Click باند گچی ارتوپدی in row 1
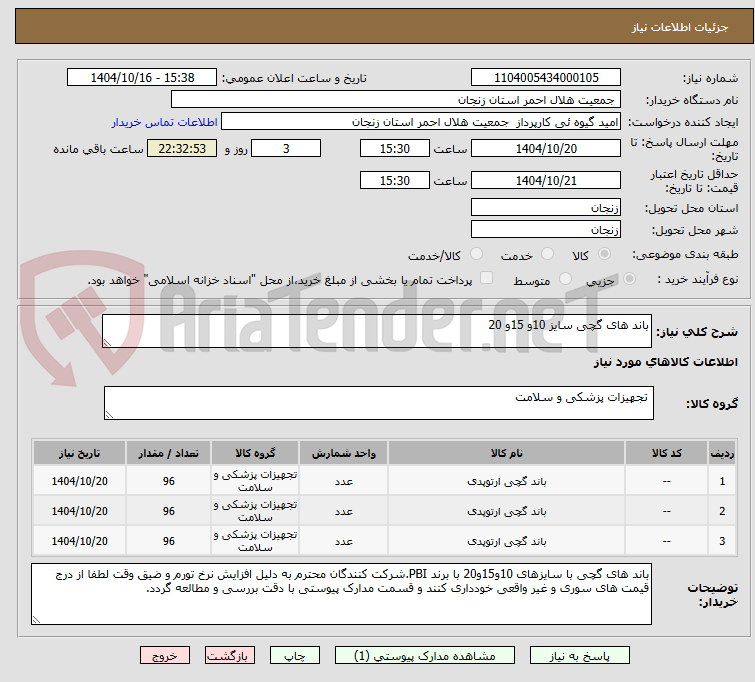Image resolution: width=755 pixels, height=682 pixels. [507, 481]
